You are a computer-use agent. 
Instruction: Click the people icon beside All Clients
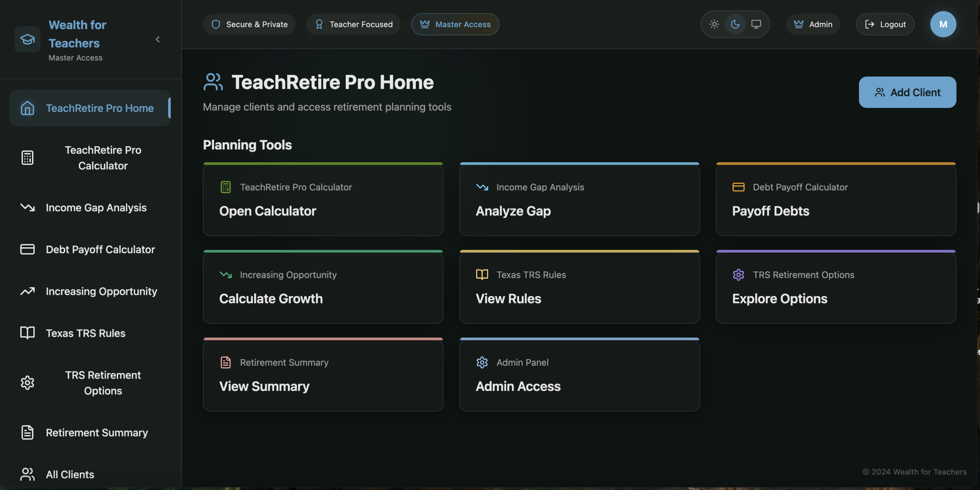coord(27,474)
